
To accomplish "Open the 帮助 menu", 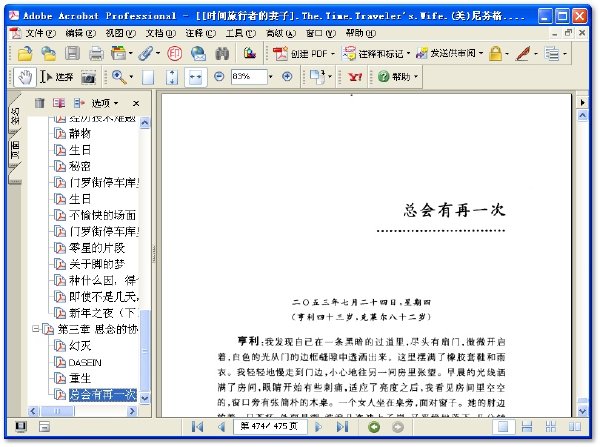I will click(x=360, y=34).
